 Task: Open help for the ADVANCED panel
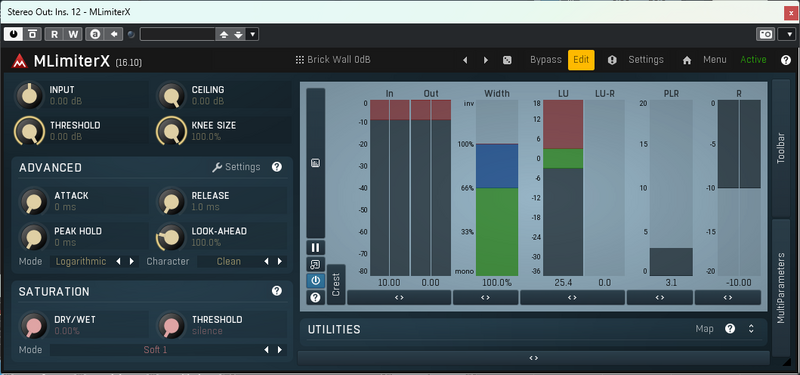point(277,167)
